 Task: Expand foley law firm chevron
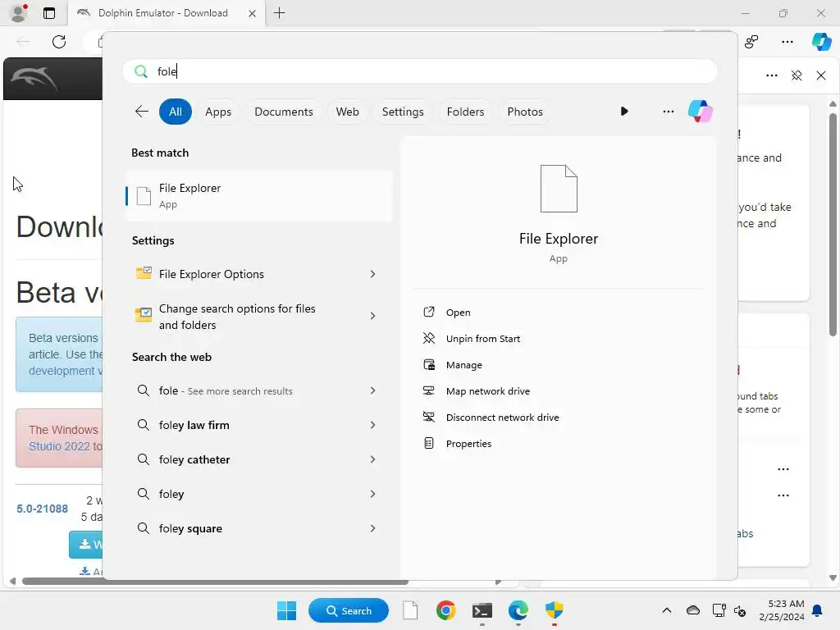(x=373, y=425)
